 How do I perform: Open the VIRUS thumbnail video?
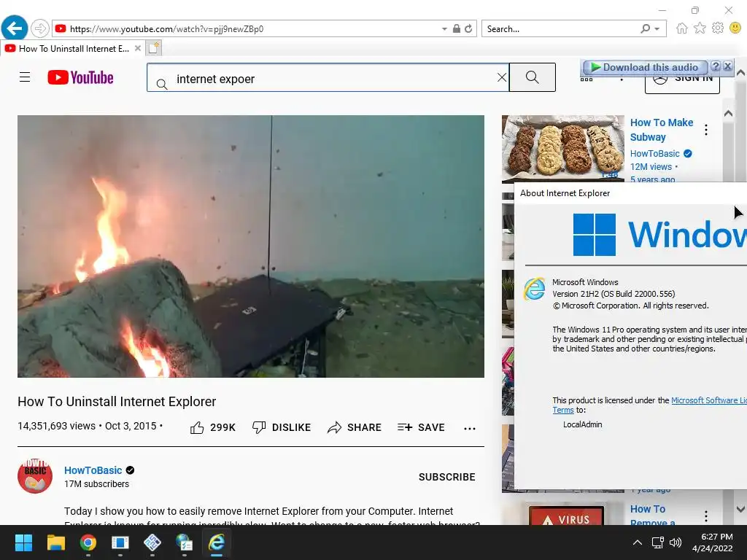pos(566,516)
